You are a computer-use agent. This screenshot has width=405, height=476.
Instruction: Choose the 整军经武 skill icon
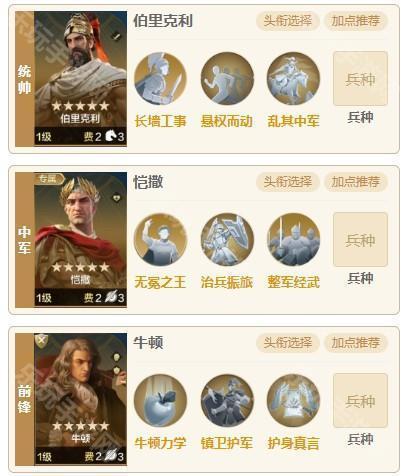point(293,240)
